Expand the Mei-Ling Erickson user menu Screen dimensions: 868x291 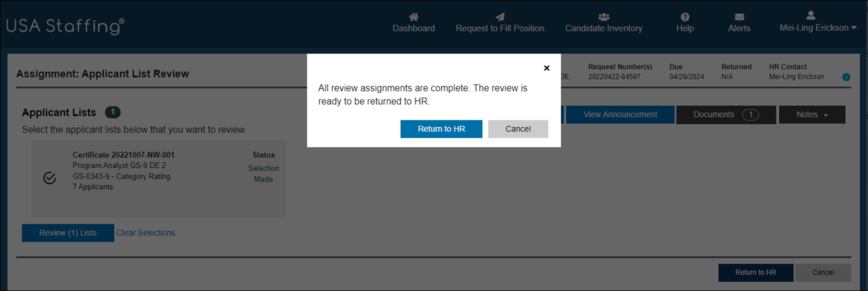[x=818, y=28]
